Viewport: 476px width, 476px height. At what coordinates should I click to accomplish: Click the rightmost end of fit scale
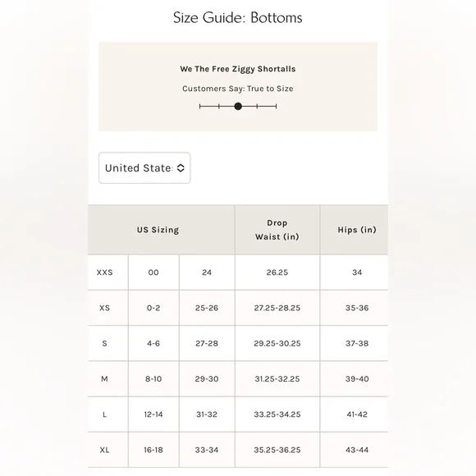tap(277, 106)
